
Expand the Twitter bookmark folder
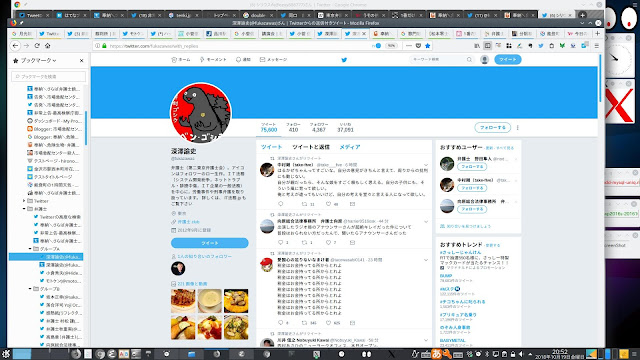[x=24, y=201]
